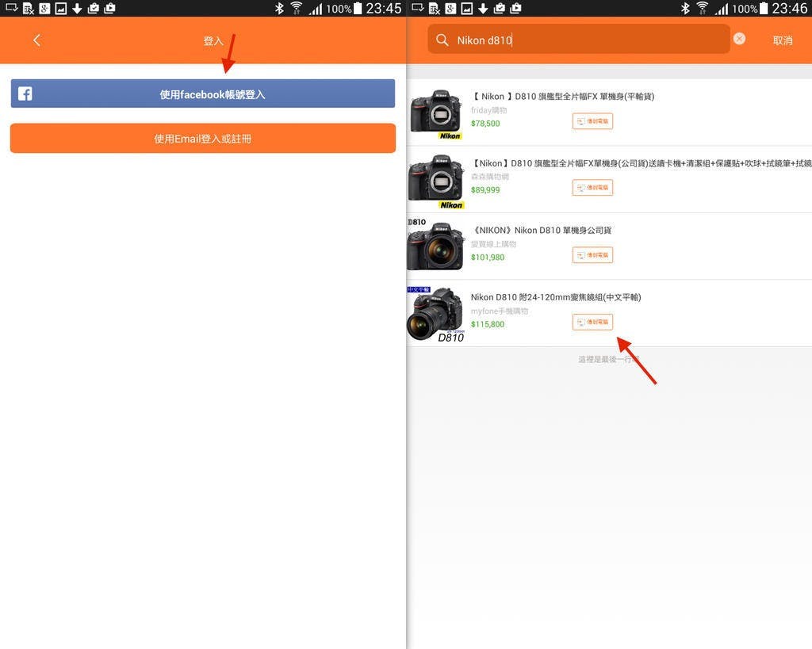The height and width of the screenshot is (649, 812).
Task: Send the $115,800 item to computer
Action: 592,322
